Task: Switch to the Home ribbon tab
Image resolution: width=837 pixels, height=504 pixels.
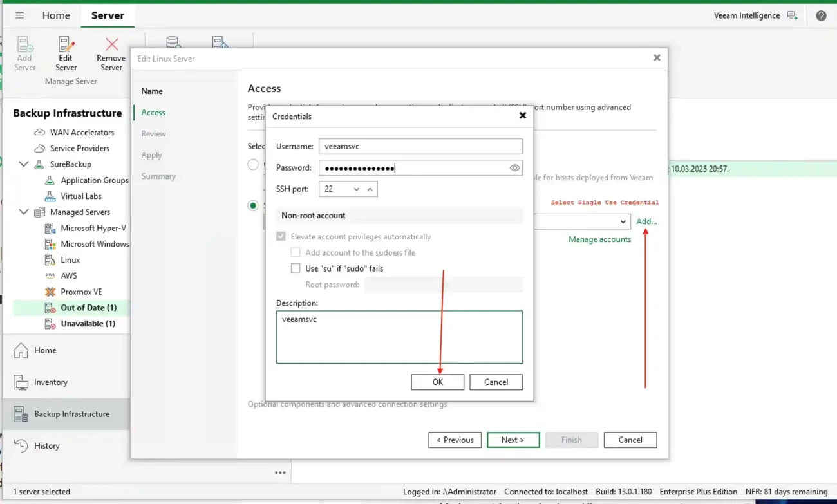Action: tap(56, 15)
